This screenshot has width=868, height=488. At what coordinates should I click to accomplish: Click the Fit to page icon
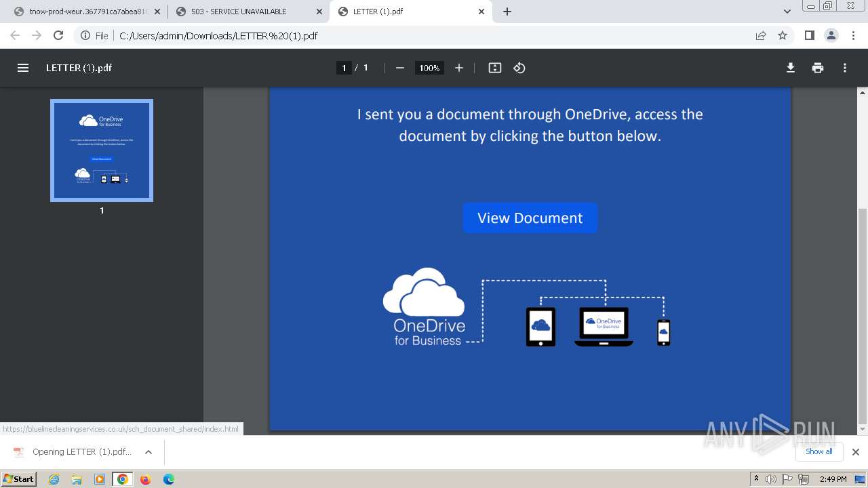(x=495, y=68)
